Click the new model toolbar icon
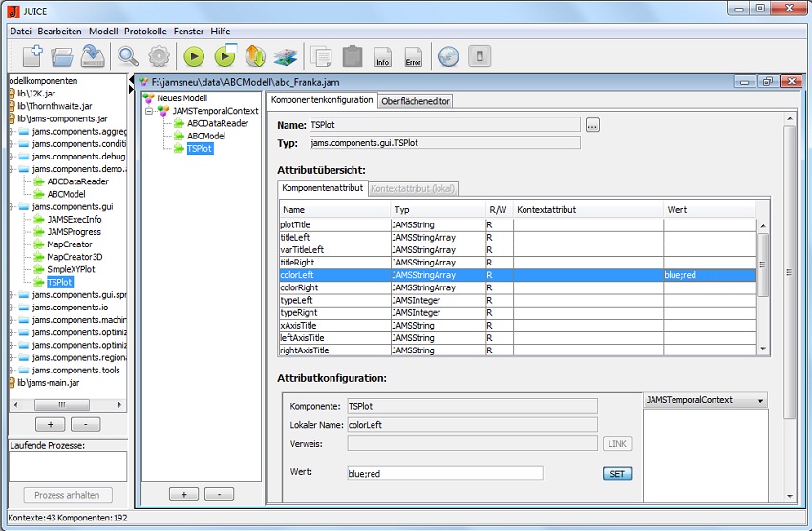Screen dimensions: 812x531 click(x=32, y=56)
